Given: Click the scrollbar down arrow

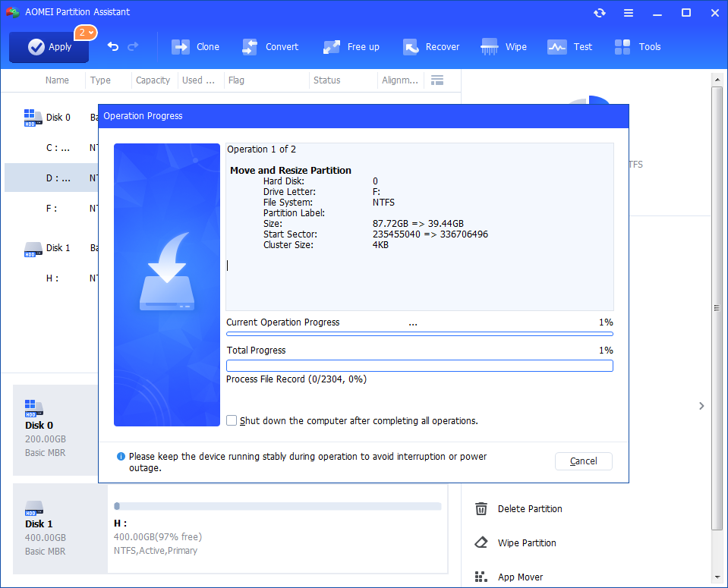Looking at the screenshot, I should 717,577.
